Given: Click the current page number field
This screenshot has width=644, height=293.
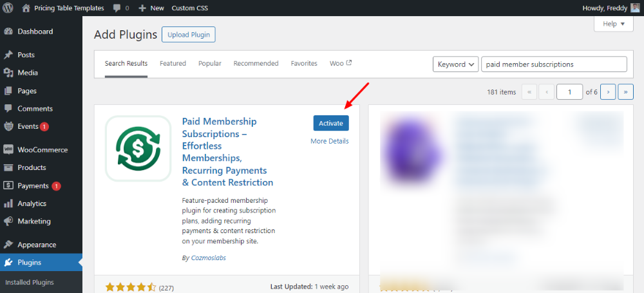Looking at the screenshot, I should pos(570,92).
